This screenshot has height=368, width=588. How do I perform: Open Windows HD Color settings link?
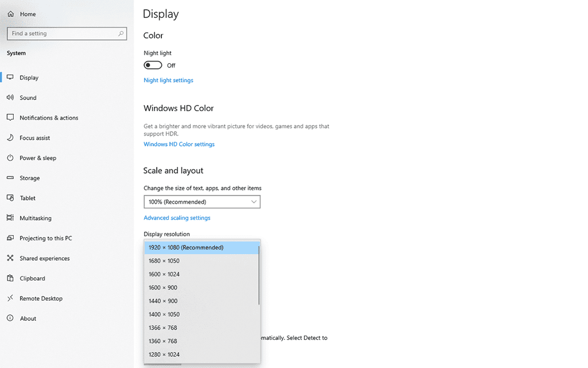click(x=179, y=144)
